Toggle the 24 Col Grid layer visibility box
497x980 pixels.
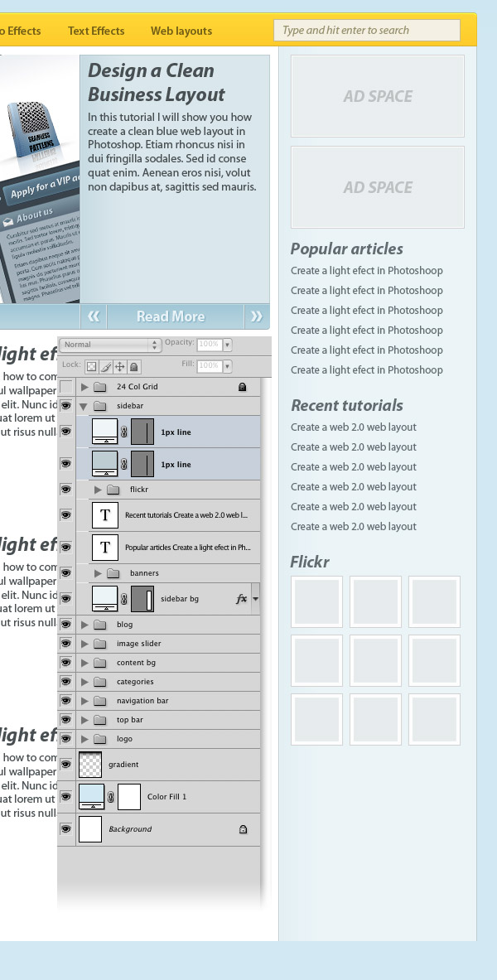[x=65, y=387]
